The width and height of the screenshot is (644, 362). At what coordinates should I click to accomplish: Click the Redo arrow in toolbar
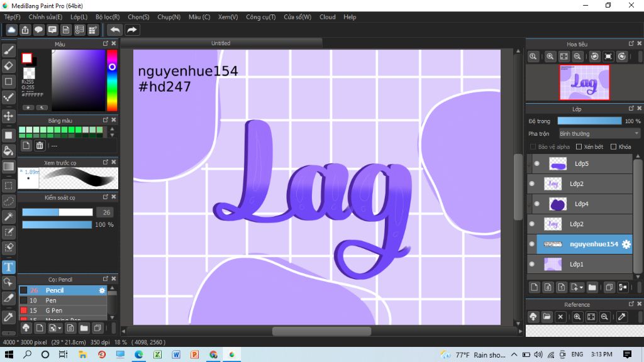click(132, 30)
